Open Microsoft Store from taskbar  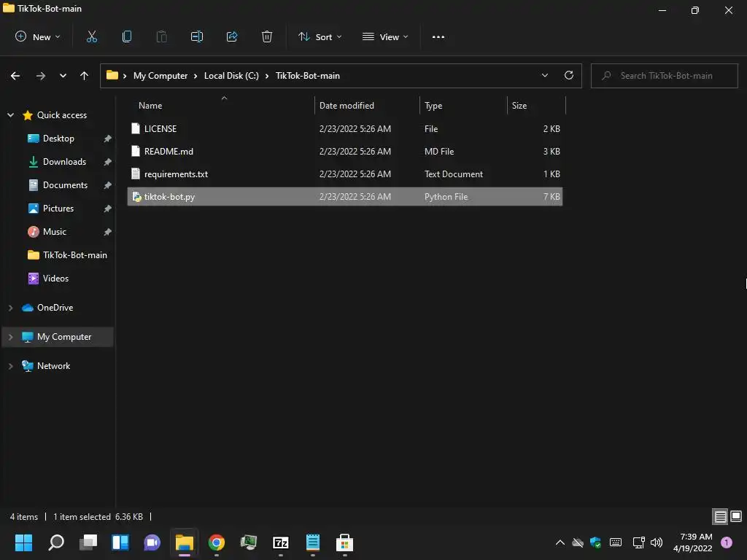[x=344, y=542]
